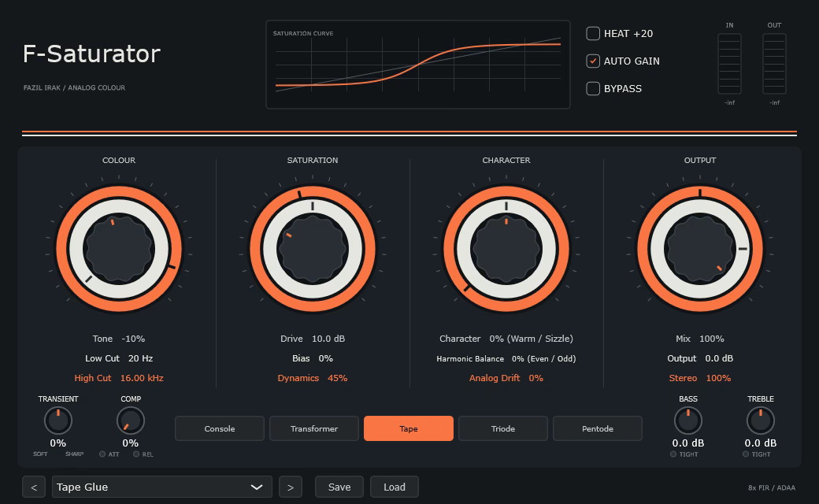819x504 pixels.
Task: Click the TRANSIENT small knob
Action: coord(58,421)
